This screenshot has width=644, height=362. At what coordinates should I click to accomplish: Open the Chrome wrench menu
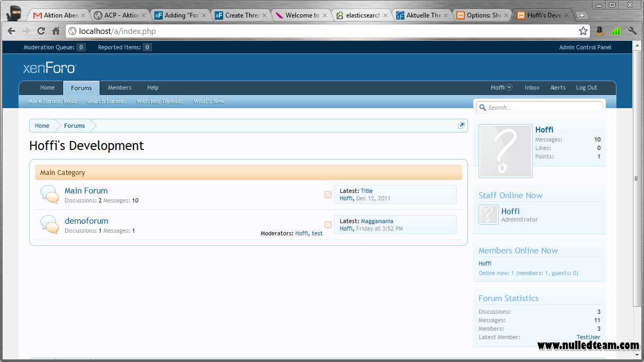click(632, 31)
